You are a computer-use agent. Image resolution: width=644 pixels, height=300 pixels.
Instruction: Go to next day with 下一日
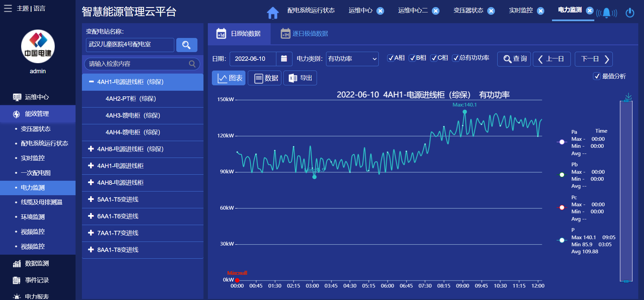(x=594, y=59)
